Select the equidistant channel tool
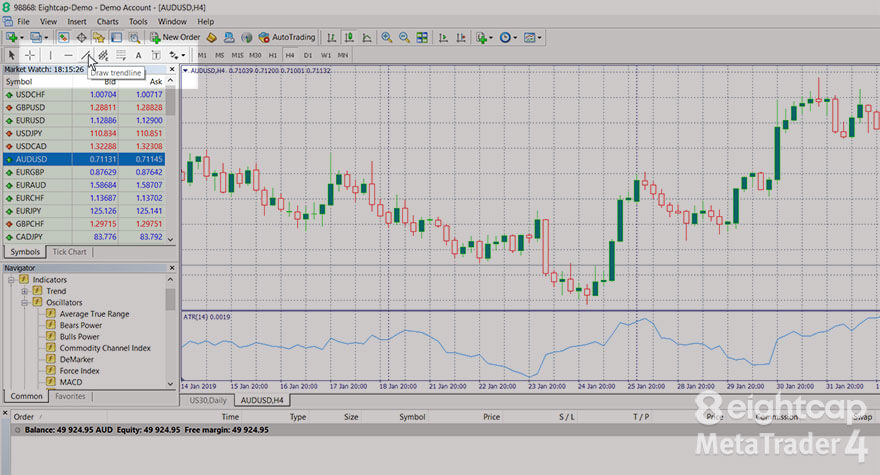880x475 pixels. click(103, 55)
